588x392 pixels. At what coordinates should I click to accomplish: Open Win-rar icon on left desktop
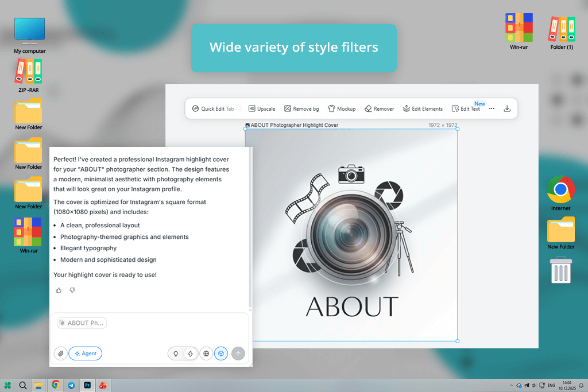[29, 236]
